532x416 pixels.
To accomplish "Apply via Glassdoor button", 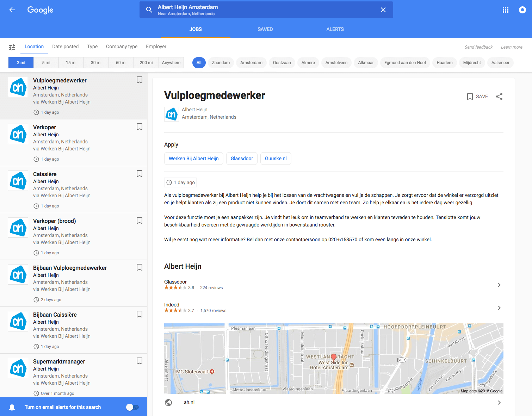I will pos(242,159).
